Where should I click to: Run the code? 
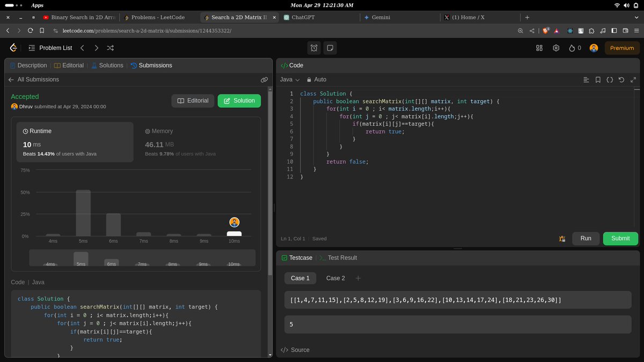tap(586, 239)
